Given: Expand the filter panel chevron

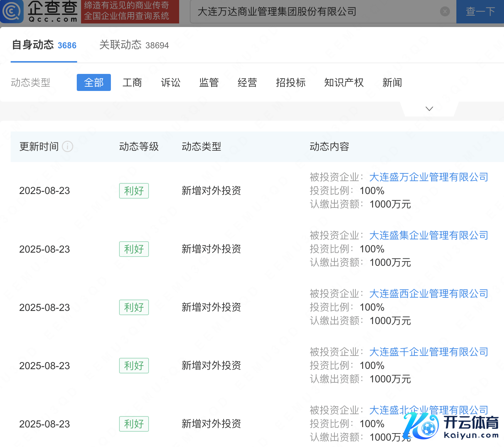Looking at the screenshot, I should coord(429,109).
